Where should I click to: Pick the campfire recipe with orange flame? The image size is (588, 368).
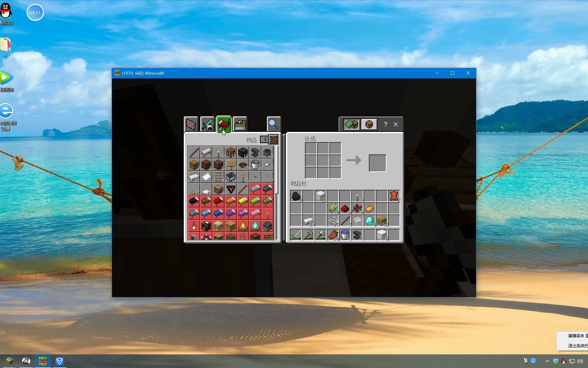243,226
